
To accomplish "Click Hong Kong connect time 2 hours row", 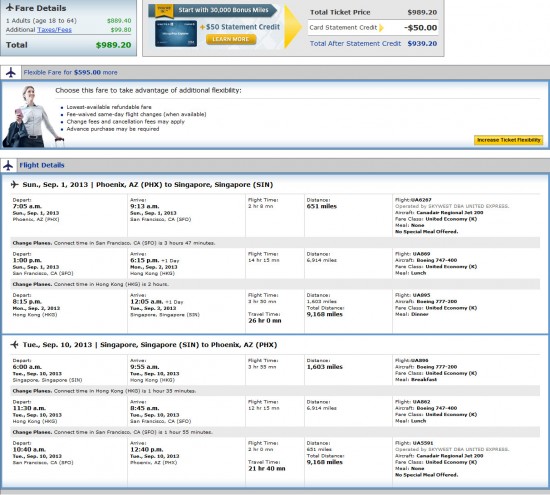I will click(x=276, y=284).
